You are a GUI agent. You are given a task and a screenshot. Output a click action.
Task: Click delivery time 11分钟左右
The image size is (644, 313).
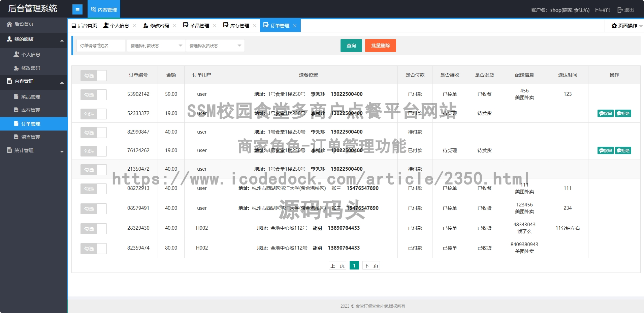[568, 228]
